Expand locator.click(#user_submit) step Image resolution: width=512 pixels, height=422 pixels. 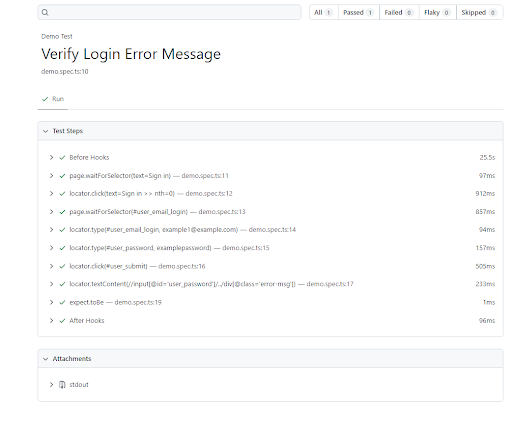pos(51,266)
